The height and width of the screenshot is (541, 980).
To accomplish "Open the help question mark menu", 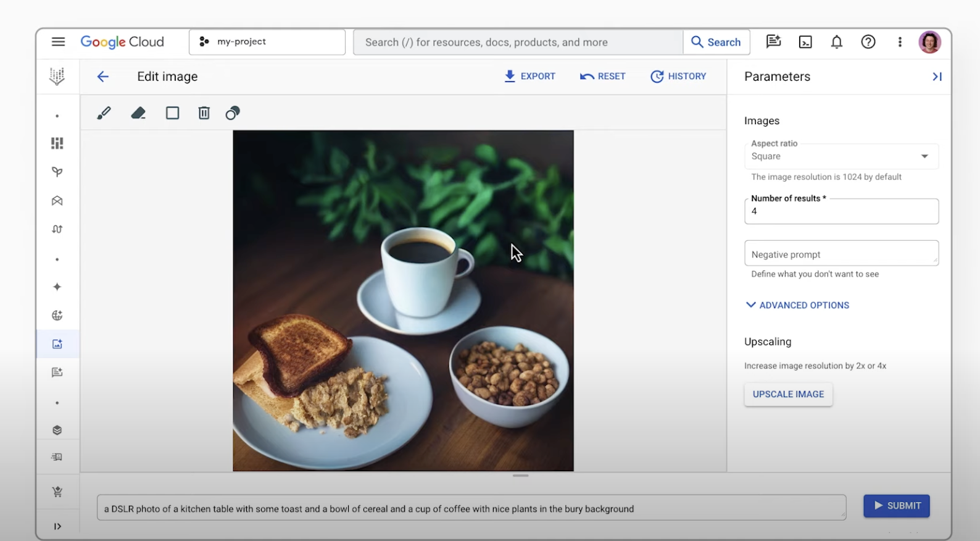I will pyautogui.click(x=868, y=42).
